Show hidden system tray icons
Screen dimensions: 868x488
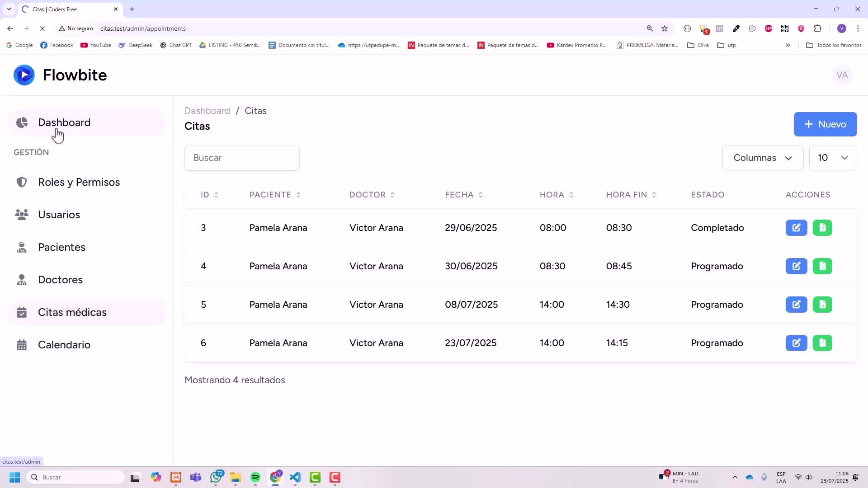735,477
